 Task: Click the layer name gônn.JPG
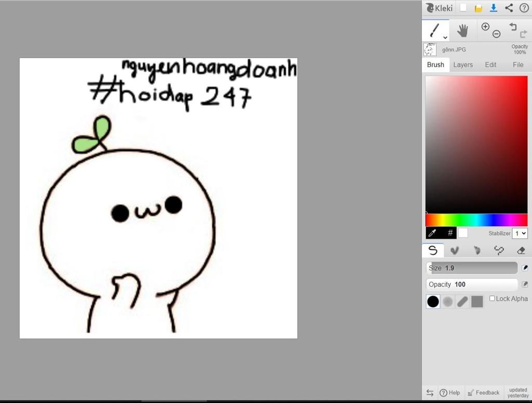tap(454, 49)
